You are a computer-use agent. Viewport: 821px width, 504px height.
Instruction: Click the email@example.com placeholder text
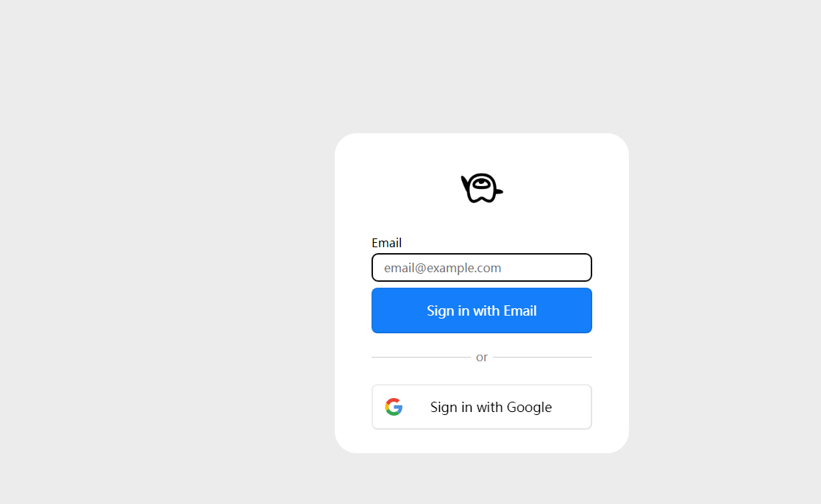tap(442, 268)
